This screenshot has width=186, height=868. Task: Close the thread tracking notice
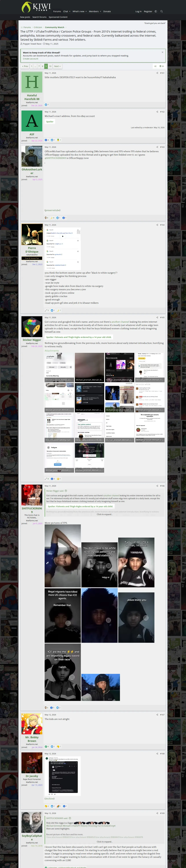[162, 52]
